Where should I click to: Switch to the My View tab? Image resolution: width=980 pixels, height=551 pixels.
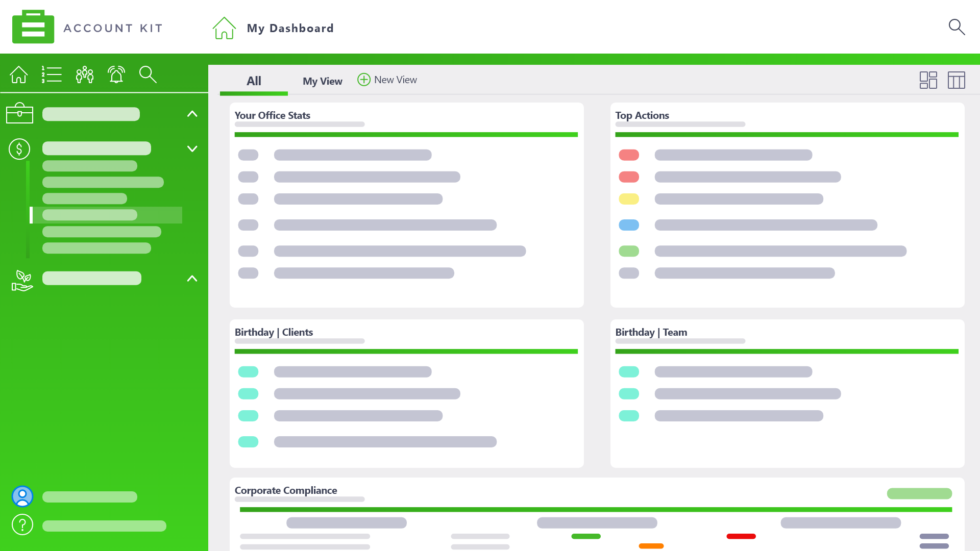pyautogui.click(x=323, y=81)
